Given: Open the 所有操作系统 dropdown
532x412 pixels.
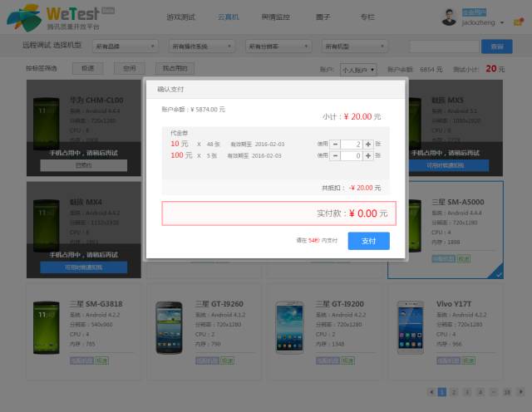Looking at the screenshot, I should (201, 47).
